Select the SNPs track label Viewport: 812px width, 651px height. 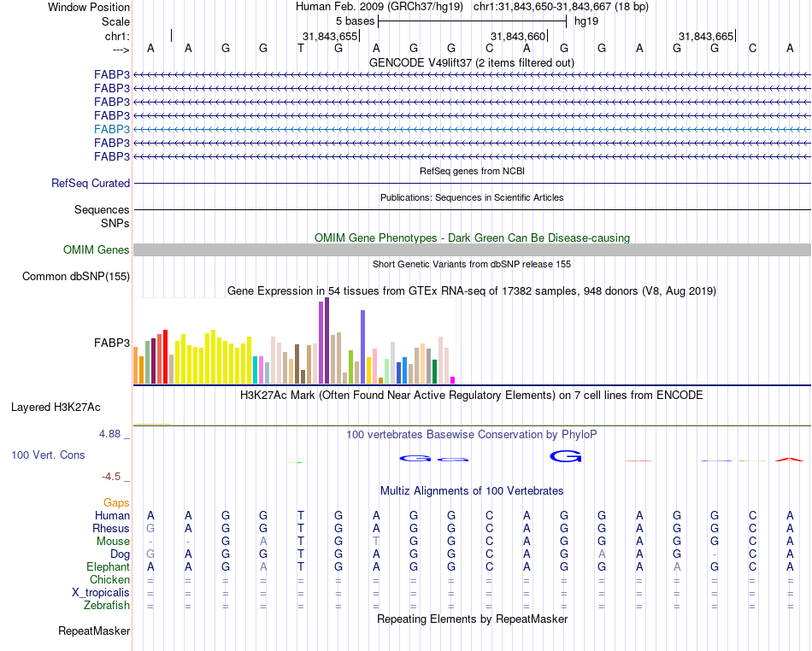coord(115,224)
